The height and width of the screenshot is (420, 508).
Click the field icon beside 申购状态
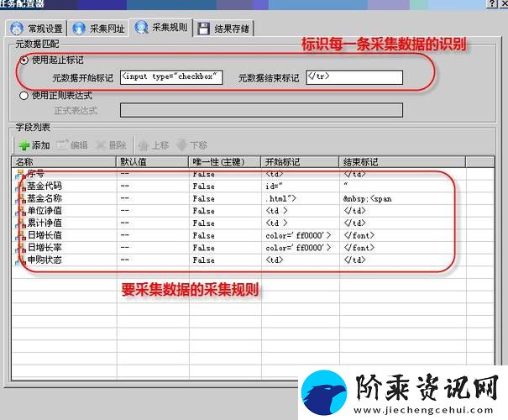point(20,260)
